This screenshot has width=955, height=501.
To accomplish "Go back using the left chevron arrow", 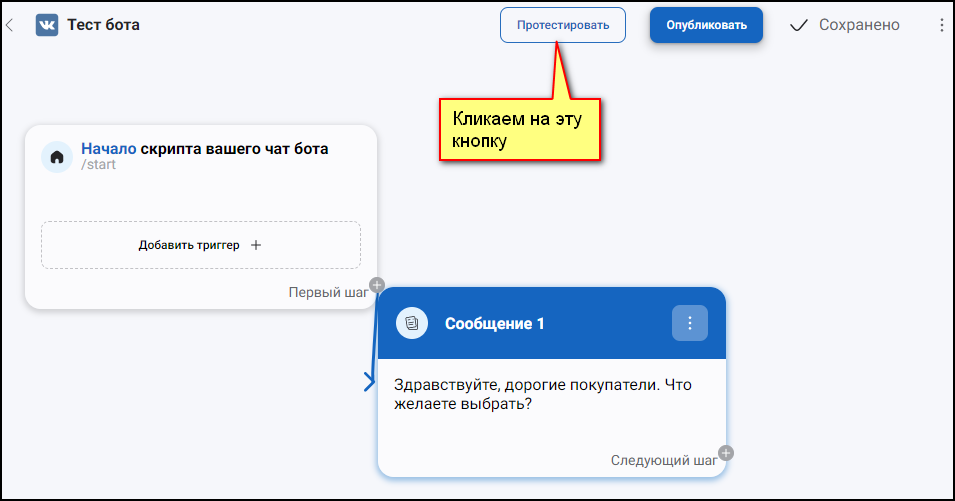I will click(x=9, y=25).
